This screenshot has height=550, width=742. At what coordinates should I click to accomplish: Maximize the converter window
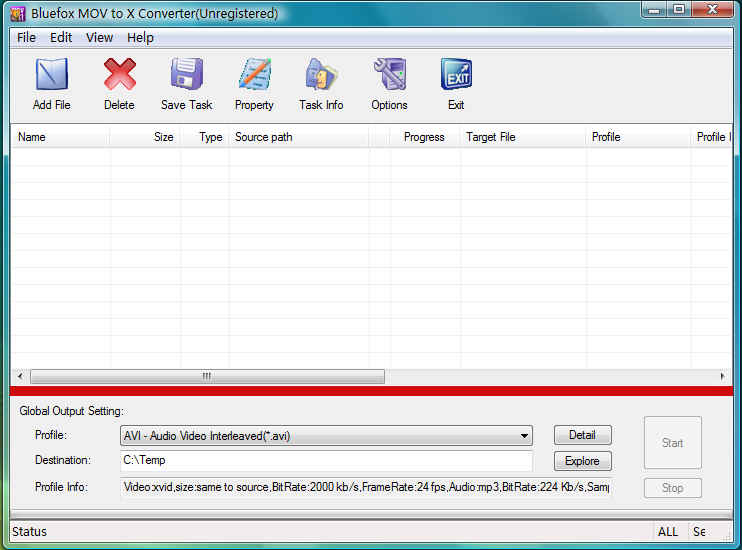point(679,10)
